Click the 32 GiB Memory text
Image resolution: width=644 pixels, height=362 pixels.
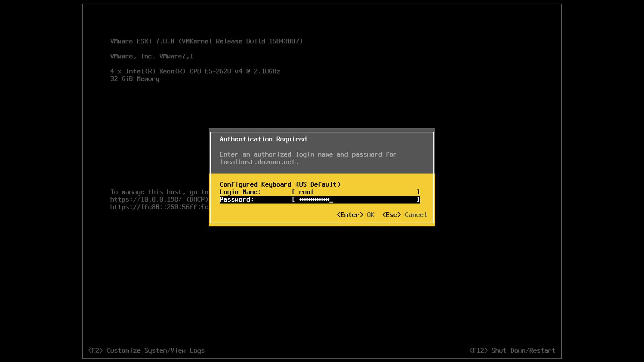(x=135, y=79)
